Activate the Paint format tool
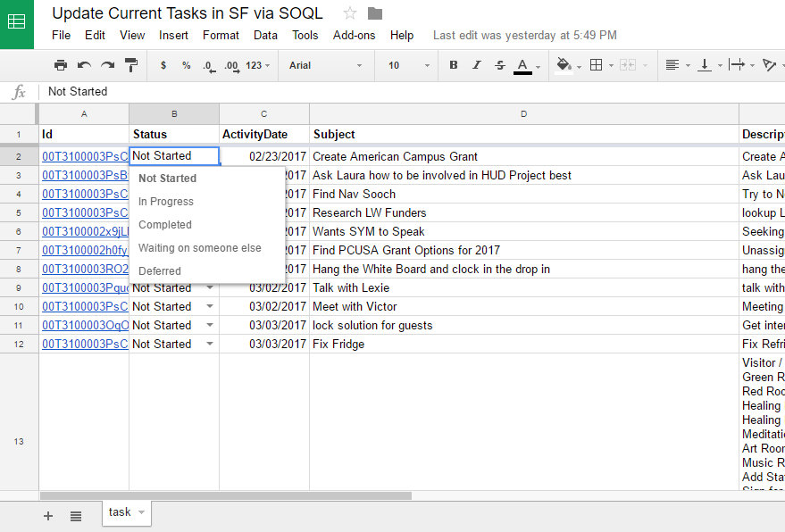 click(131, 65)
